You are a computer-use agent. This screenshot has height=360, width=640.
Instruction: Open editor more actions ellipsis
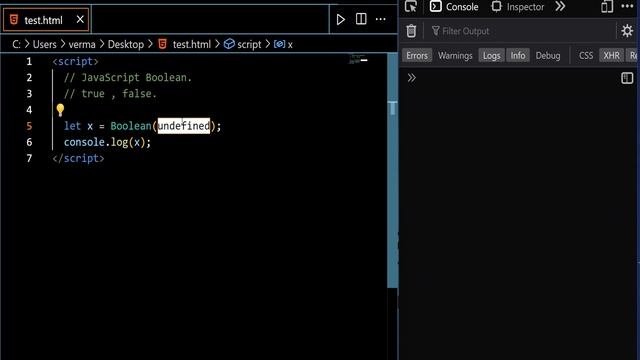pos(380,19)
